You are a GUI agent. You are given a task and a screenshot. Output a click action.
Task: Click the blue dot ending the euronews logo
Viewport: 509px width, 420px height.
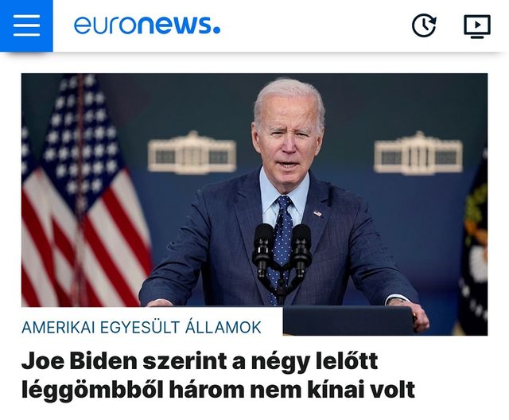click(217, 31)
